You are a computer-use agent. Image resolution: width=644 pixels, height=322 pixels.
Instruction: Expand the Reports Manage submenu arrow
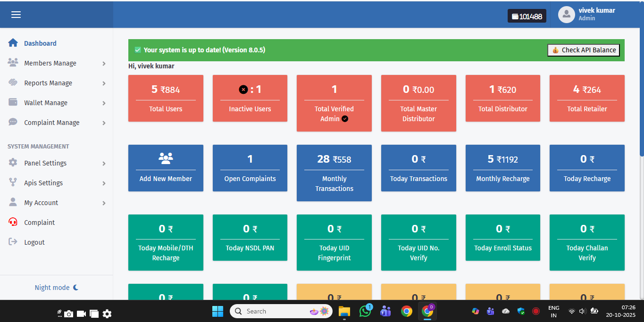point(104,83)
